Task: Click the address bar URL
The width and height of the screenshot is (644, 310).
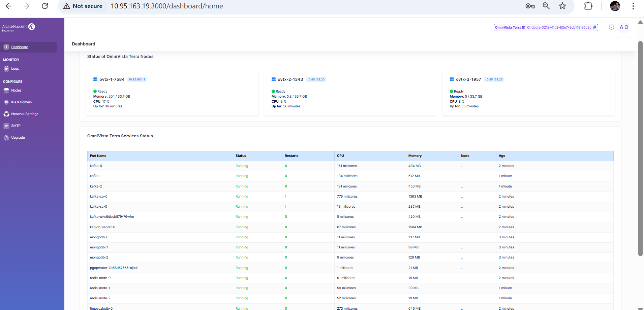Action: coord(167,6)
